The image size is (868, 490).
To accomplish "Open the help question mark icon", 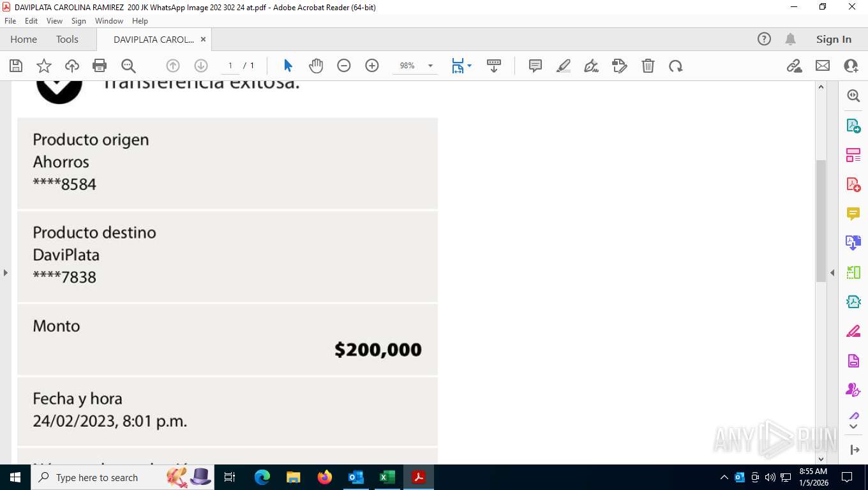I will (x=764, y=40).
